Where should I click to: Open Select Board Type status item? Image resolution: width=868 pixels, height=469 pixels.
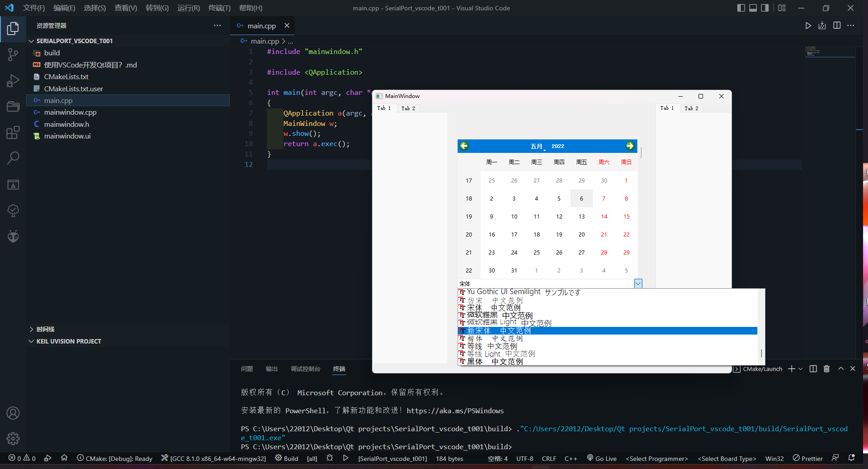tap(727, 458)
